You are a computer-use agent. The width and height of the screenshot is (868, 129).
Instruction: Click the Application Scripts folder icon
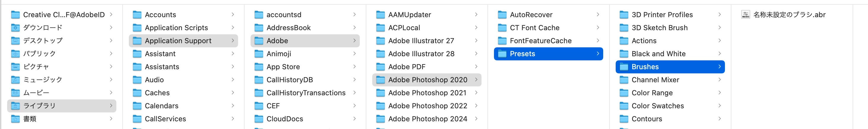point(137,28)
